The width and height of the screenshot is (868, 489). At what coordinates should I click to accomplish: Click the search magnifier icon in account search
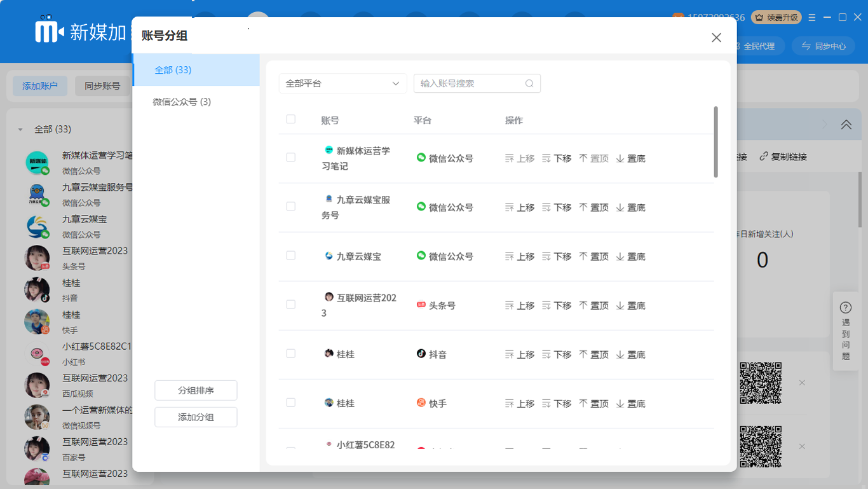point(529,83)
